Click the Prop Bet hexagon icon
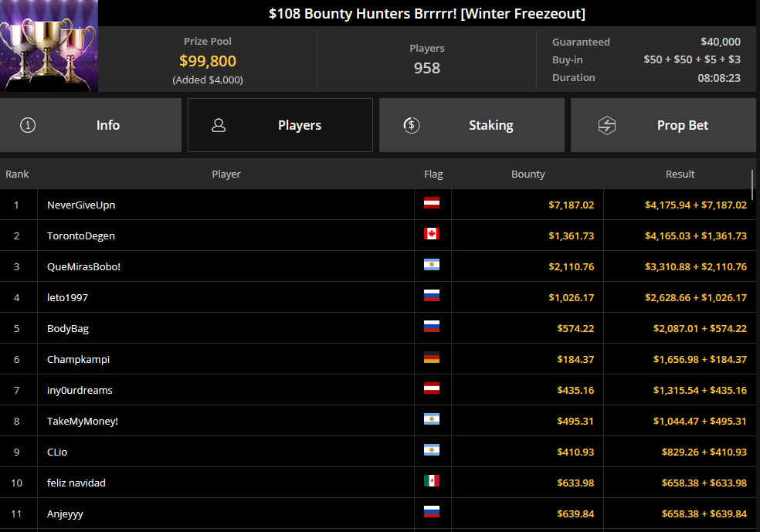Image resolution: width=760 pixels, height=532 pixels. (607, 126)
